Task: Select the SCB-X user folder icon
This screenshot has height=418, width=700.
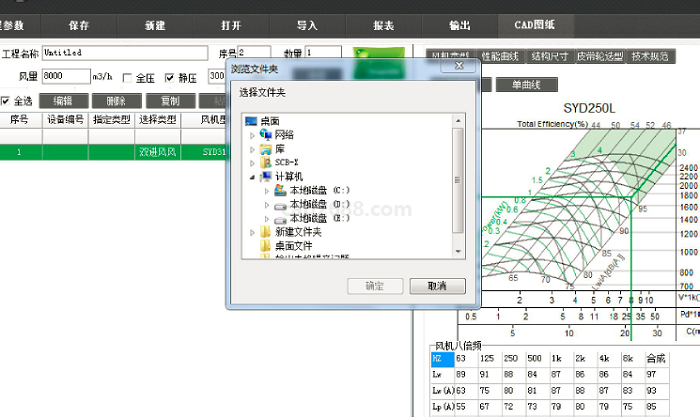Action: coord(266,161)
